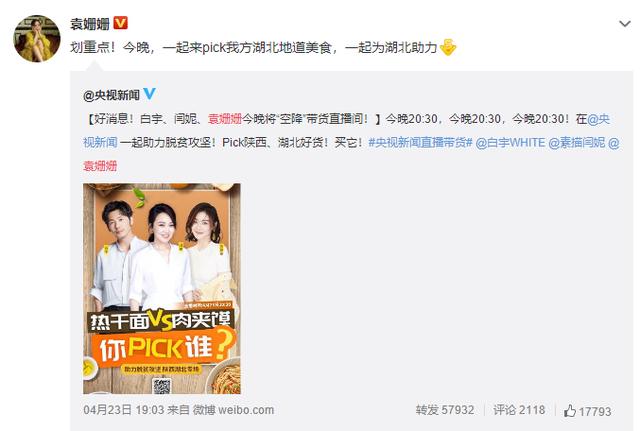Image resolution: width=640 pixels, height=431 pixels.
Task: Open the user's profile avatar photo
Action: [37, 39]
